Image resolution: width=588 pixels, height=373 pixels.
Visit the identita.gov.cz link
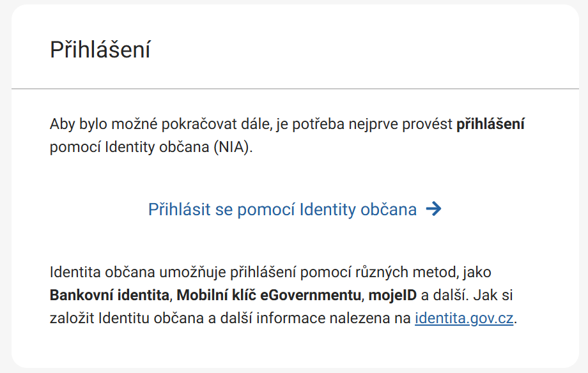pyautogui.click(x=464, y=317)
